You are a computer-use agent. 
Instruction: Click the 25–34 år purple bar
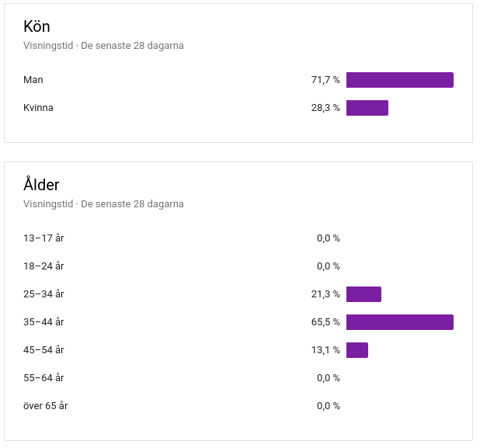(363, 294)
